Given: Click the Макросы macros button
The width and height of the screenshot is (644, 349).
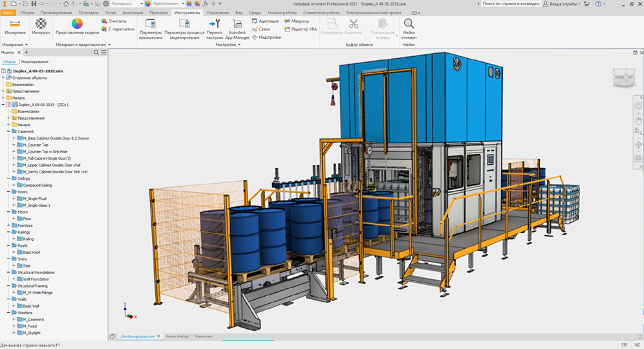Looking at the screenshot, I should pyautogui.click(x=295, y=21).
